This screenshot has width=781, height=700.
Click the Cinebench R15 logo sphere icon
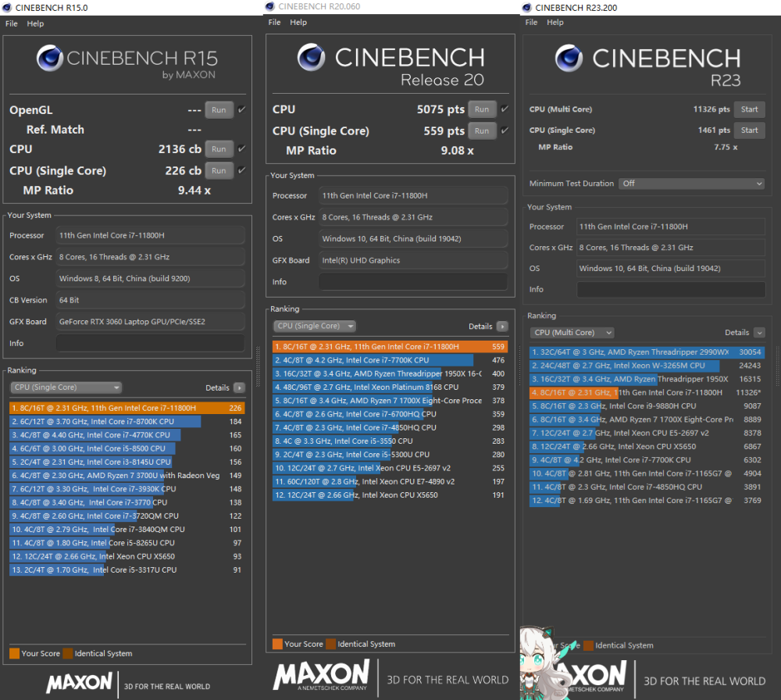50,58
